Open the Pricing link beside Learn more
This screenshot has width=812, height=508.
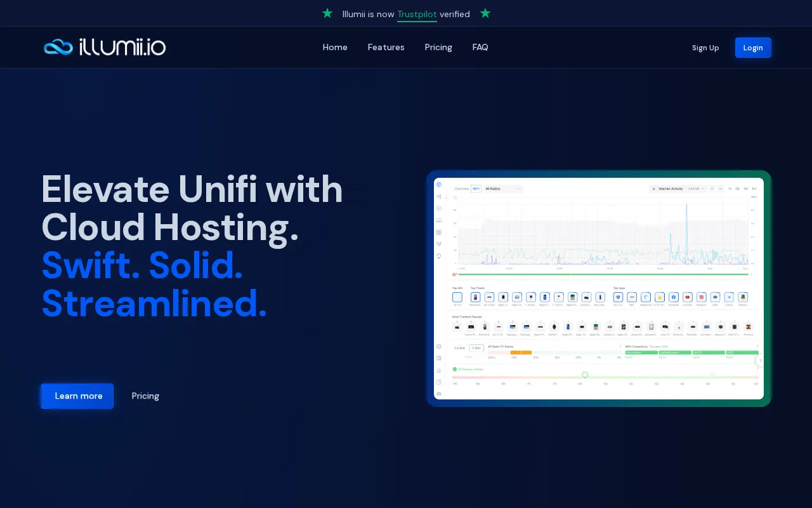(145, 396)
